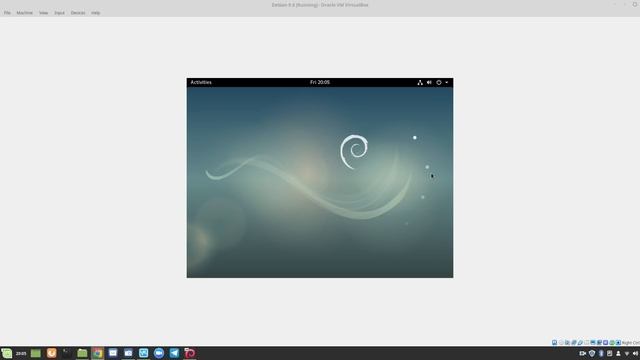Screen dimensions: 640x360
Task: Click the Bluetooth tray icon
Action: [601, 353]
